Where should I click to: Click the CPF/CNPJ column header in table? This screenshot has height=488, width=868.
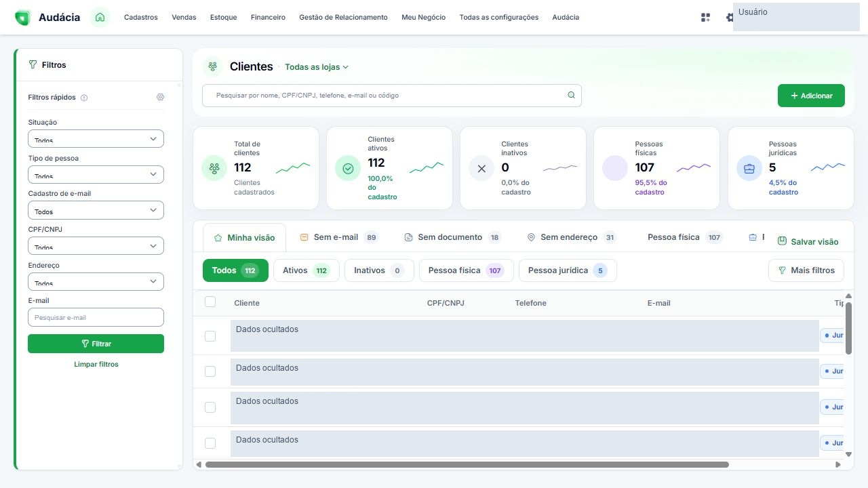click(446, 303)
